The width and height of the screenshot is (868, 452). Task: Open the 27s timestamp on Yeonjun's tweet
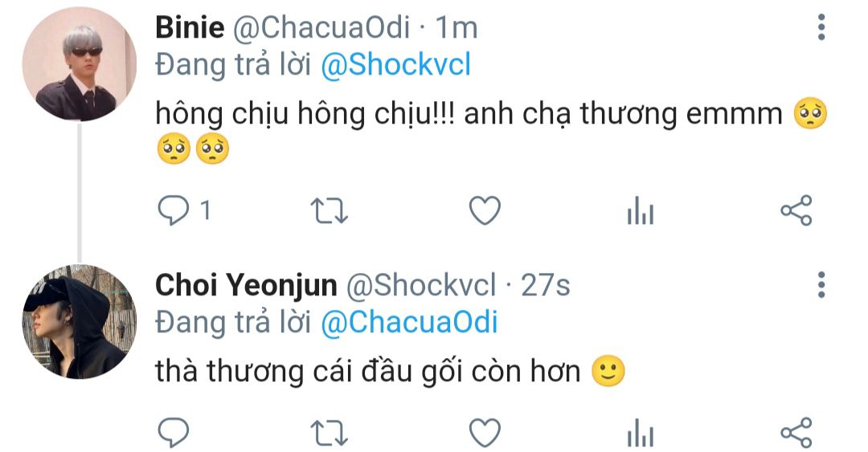coord(545,286)
